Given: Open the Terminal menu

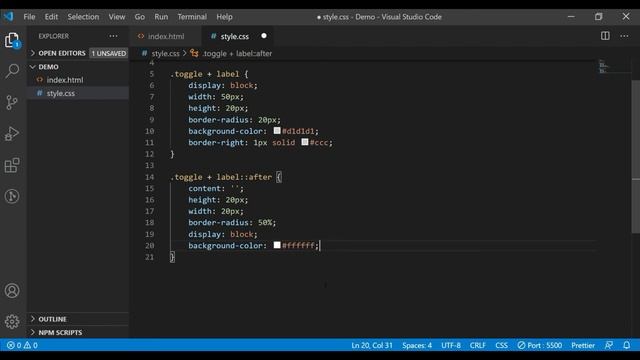Looking at the screenshot, I should click(192, 17).
